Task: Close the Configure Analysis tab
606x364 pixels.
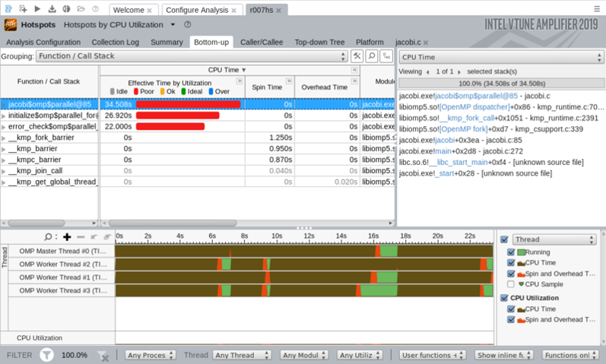Action: click(234, 11)
